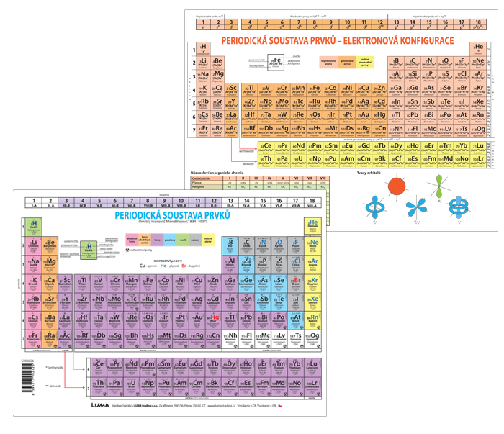Click group 1 header on the orange-titled poster
Viewport: 504px width, 434px height.
coord(203,24)
